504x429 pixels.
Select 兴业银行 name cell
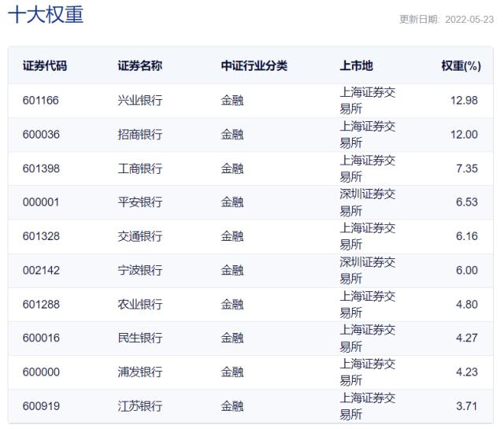tap(140, 100)
